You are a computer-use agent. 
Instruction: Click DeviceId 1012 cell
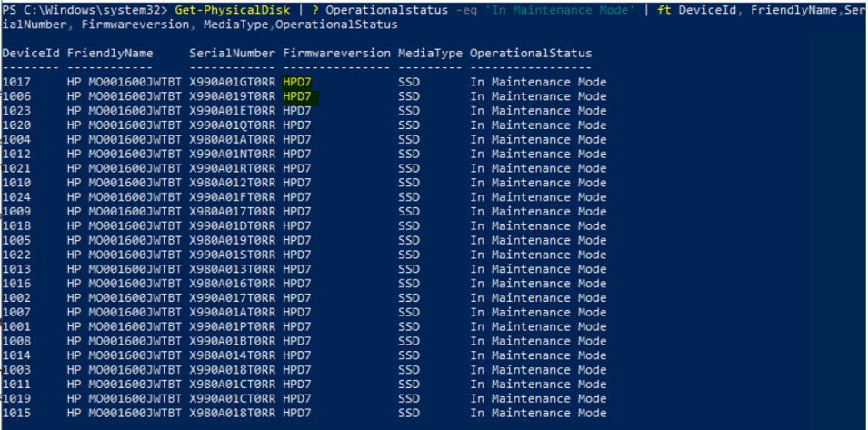tap(16, 154)
